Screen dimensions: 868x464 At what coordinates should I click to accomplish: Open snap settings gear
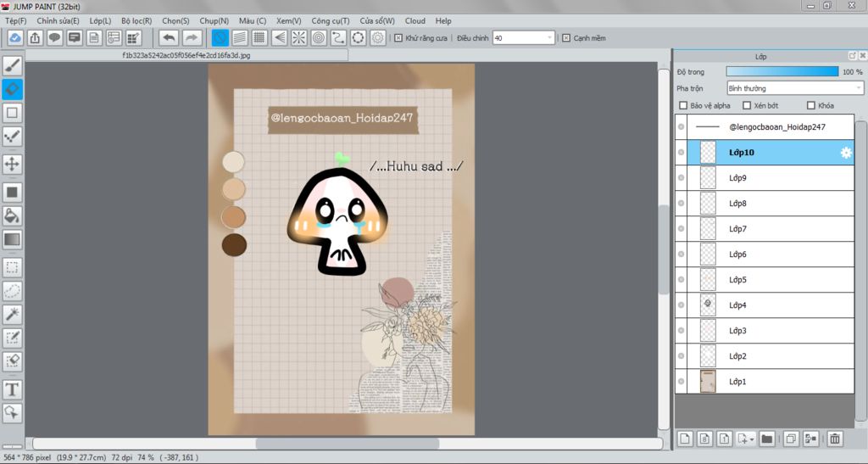[378, 37]
